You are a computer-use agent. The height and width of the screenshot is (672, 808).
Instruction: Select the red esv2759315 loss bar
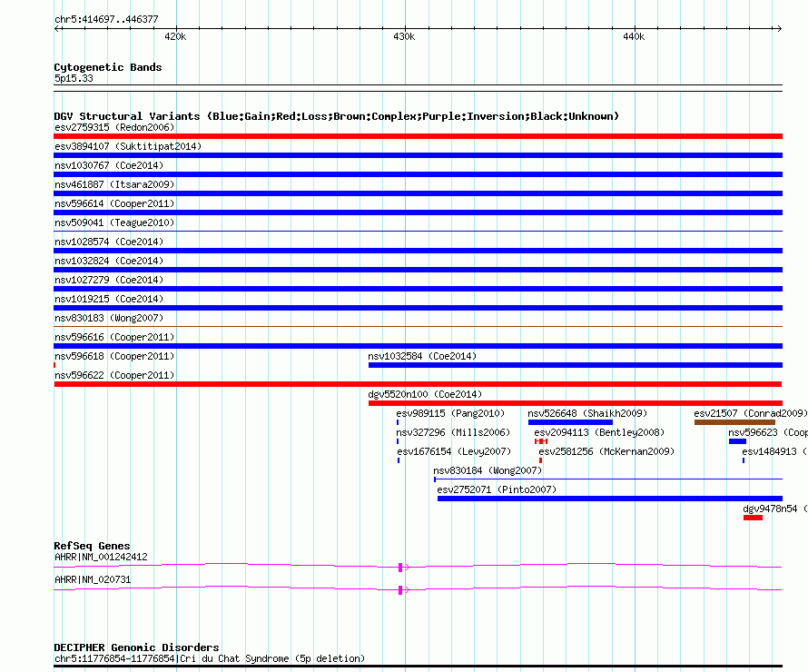click(418, 136)
